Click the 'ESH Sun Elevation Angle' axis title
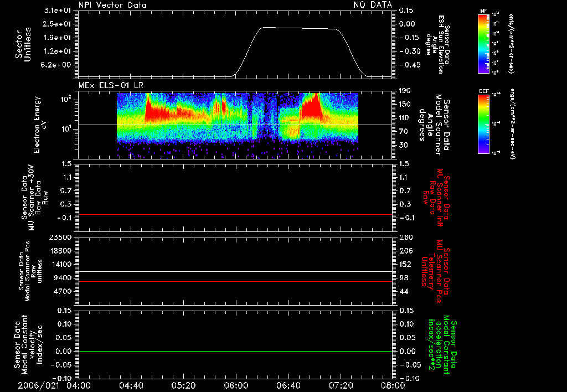567x392 pixels. pos(438,44)
